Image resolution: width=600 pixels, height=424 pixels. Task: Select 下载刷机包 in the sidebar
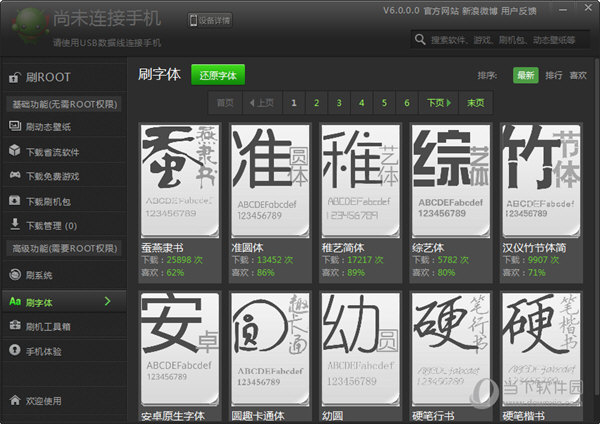point(64,201)
